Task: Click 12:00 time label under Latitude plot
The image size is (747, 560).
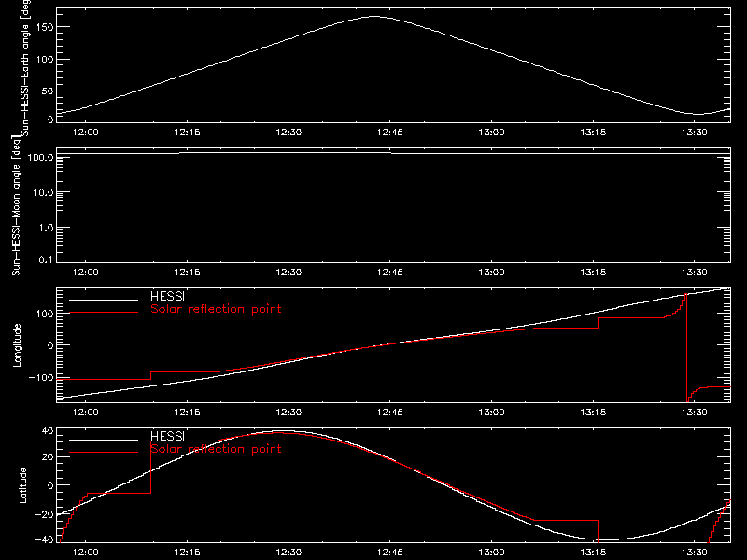Action: coord(86,553)
